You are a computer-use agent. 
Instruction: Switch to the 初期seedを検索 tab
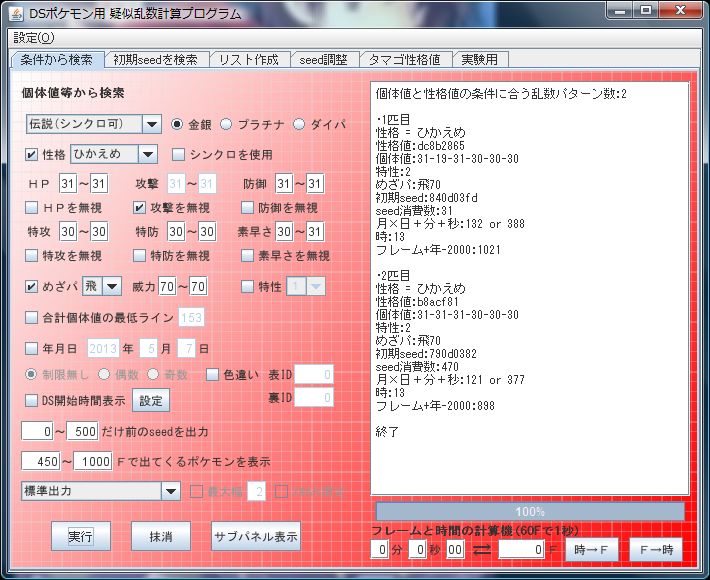[156, 60]
